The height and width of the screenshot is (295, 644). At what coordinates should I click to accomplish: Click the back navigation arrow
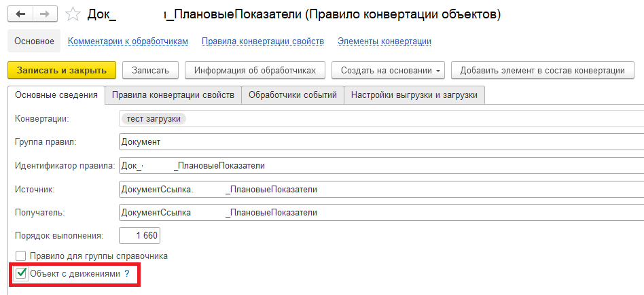[x=20, y=14]
